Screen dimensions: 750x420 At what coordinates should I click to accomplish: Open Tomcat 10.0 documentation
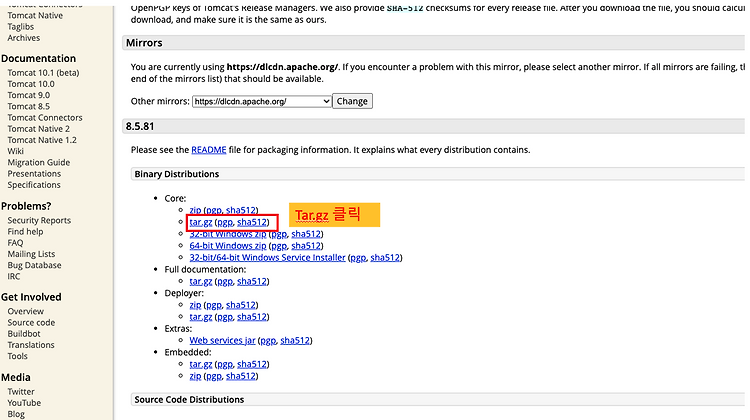pos(31,84)
